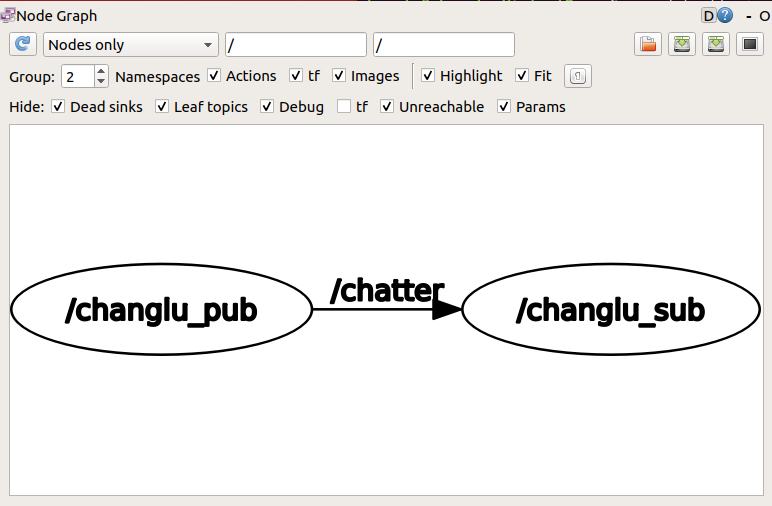Uncheck Hide Unreachable
This screenshot has width=772, height=506.
[x=387, y=106]
